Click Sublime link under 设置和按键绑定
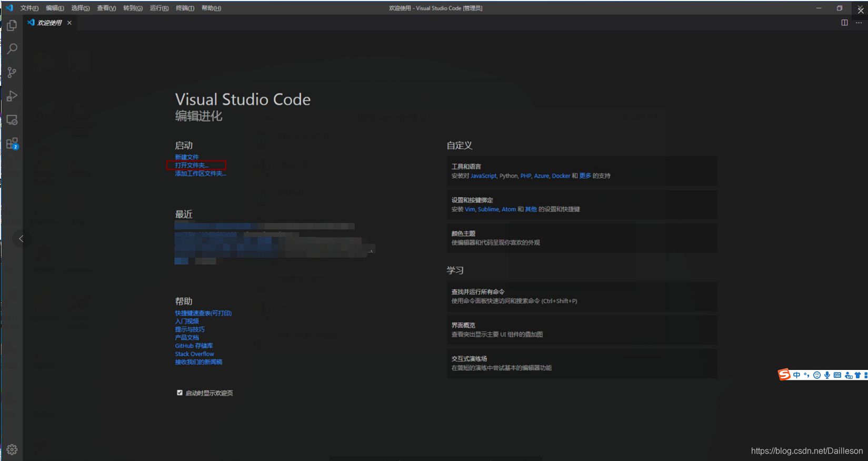Viewport: 868px width, 461px height. [x=488, y=209]
